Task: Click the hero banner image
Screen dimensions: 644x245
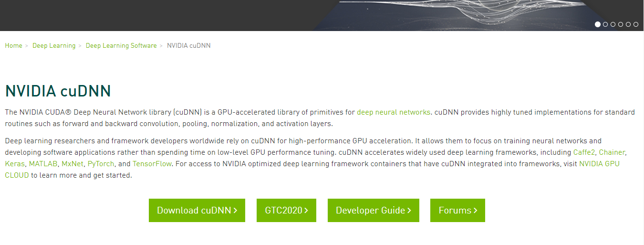Action: point(322,14)
